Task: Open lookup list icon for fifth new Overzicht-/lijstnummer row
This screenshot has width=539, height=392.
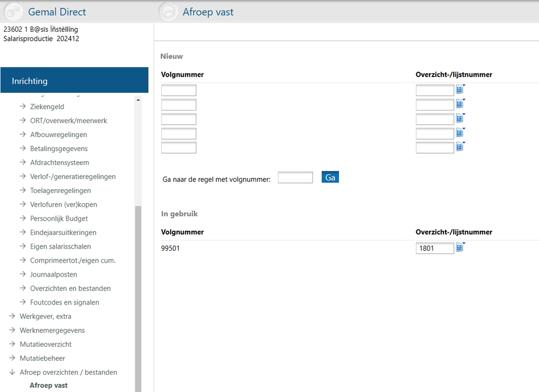Action: (460, 147)
